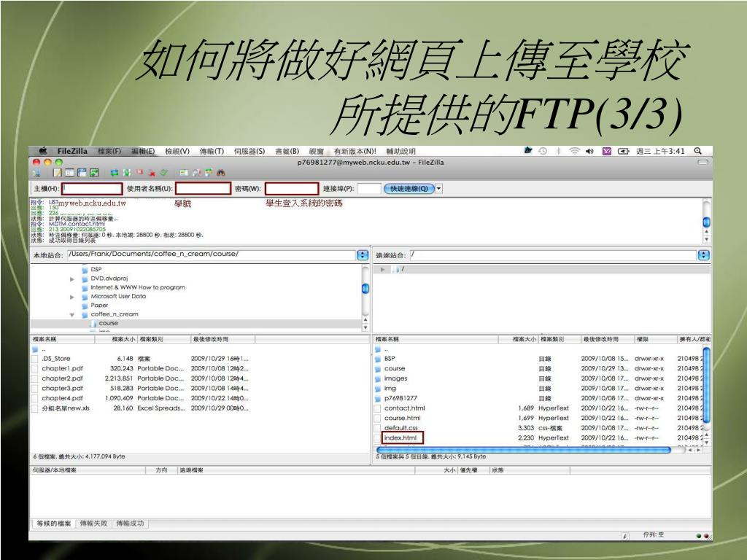Click the Bluetooth menu bar icon
This screenshot has height=560, width=747.
pyautogui.click(x=558, y=151)
